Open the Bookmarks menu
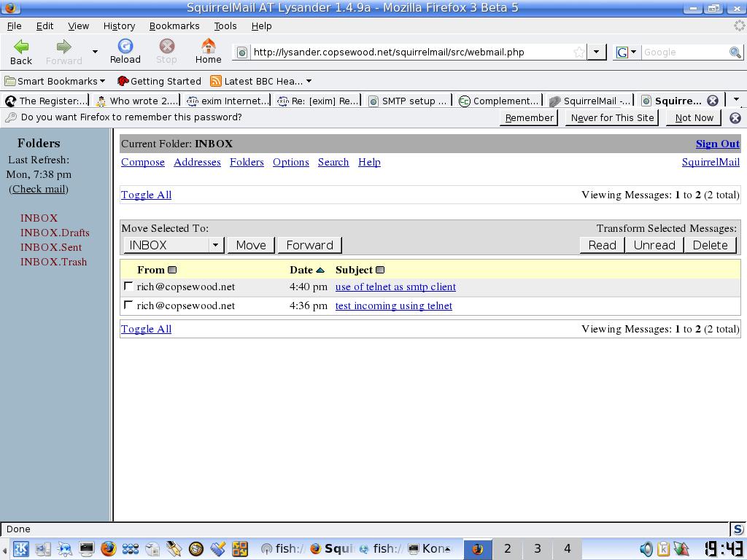Viewport: 747px width, 560px height. [x=174, y=26]
